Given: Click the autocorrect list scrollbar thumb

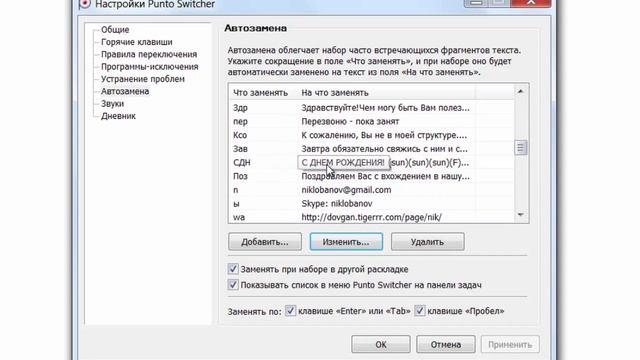Looking at the screenshot, I should tap(520, 148).
